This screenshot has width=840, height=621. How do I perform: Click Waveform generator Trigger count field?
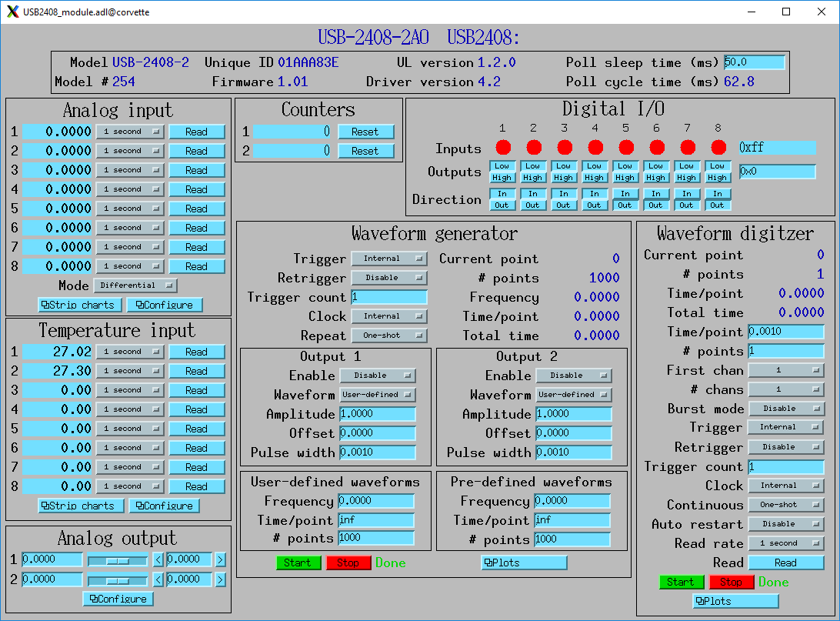tap(389, 297)
